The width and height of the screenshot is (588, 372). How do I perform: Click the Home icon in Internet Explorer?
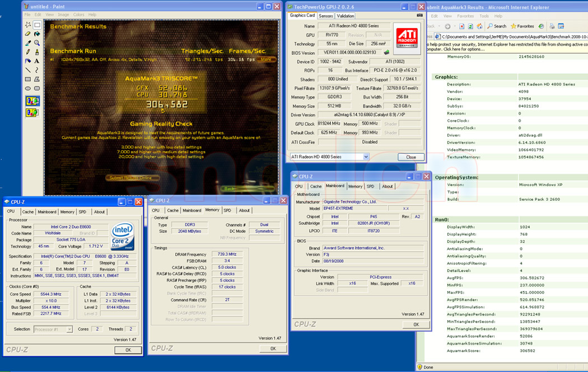coord(479,26)
